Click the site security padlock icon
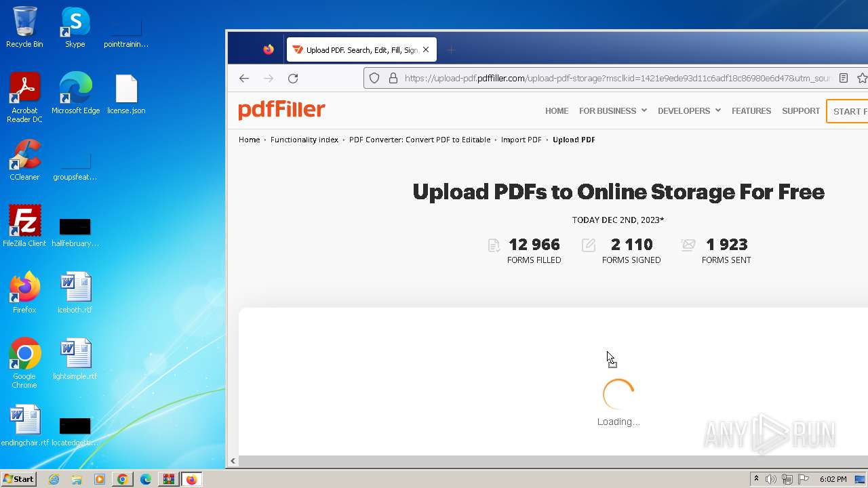Screen dimensions: 868x488 [x=393, y=79]
